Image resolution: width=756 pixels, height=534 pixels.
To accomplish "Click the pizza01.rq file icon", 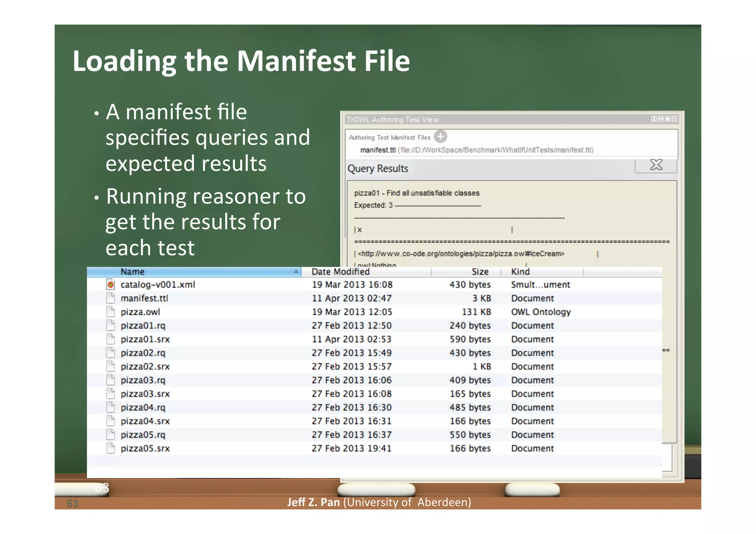I will point(110,325).
